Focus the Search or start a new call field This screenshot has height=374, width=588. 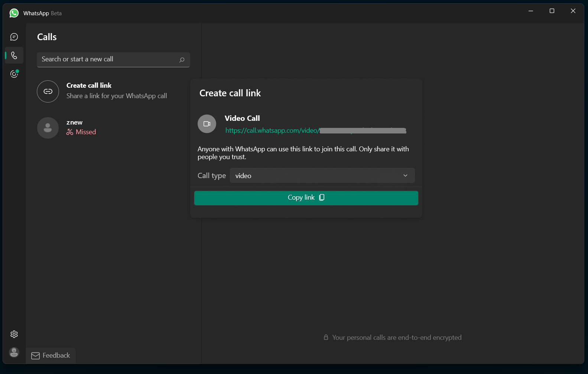[x=113, y=59]
